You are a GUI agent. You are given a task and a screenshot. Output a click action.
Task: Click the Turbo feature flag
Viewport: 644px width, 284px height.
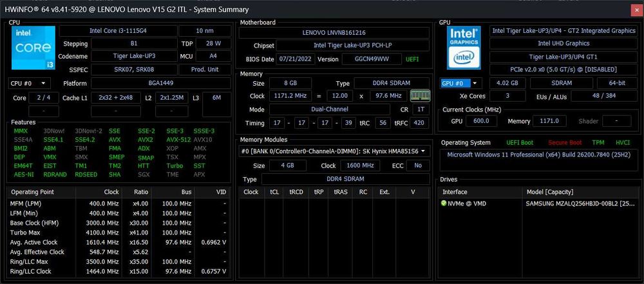(175, 166)
